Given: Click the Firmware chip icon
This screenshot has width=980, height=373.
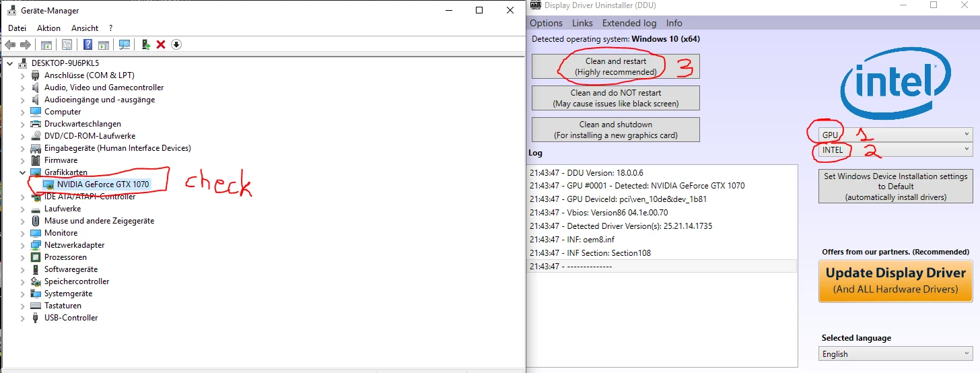Looking at the screenshot, I should [36, 160].
